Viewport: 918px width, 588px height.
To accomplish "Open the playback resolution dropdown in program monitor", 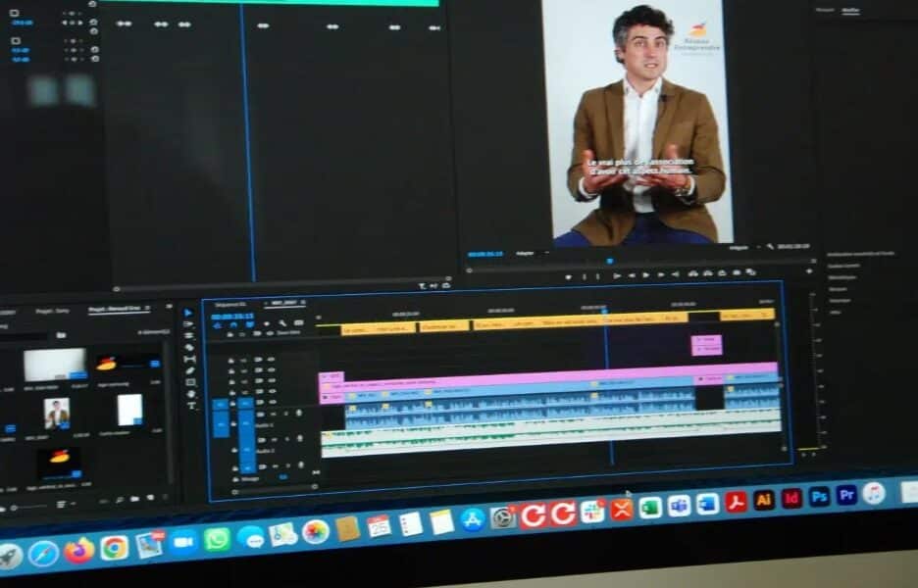I will click(x=743, y=248).
